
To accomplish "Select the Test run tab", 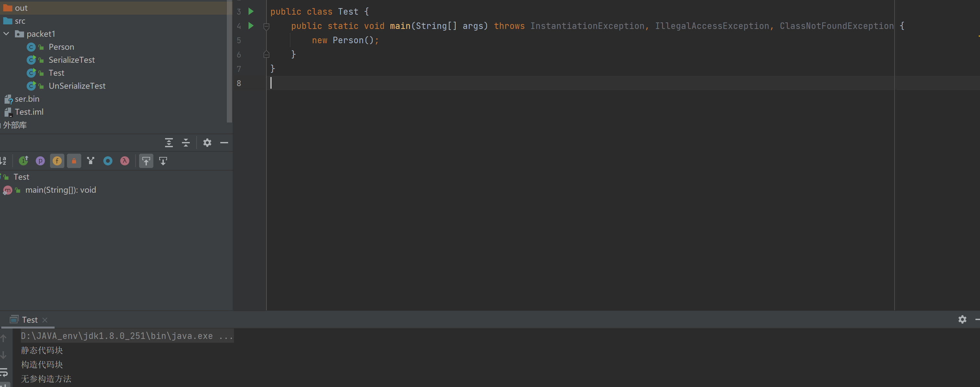I will click(x=29, y=320).
